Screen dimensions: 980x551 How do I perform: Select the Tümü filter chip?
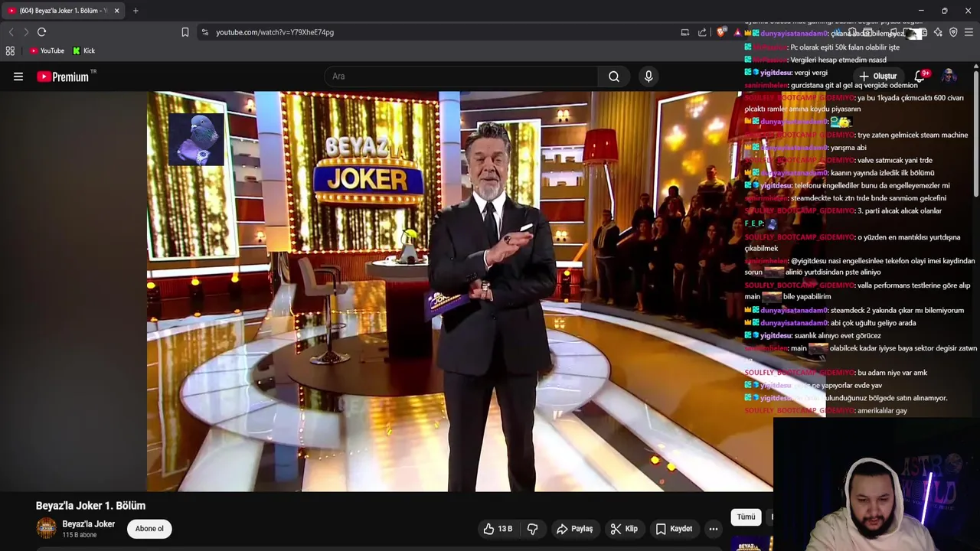tap(746, 517)
